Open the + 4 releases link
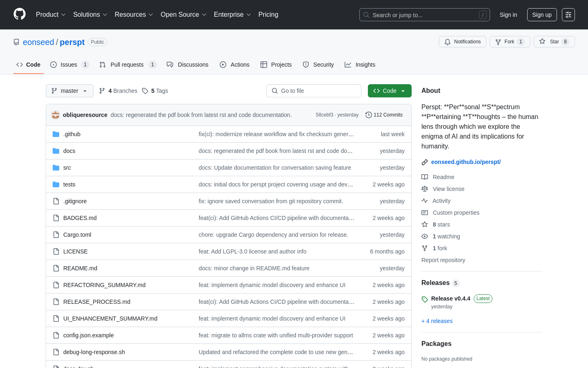 (437, 321)
